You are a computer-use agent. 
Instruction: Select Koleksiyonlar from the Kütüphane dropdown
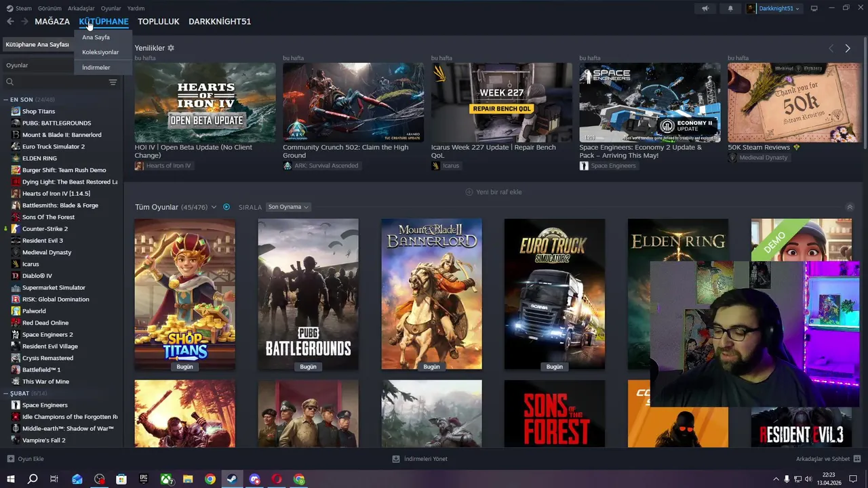(100, 52)
